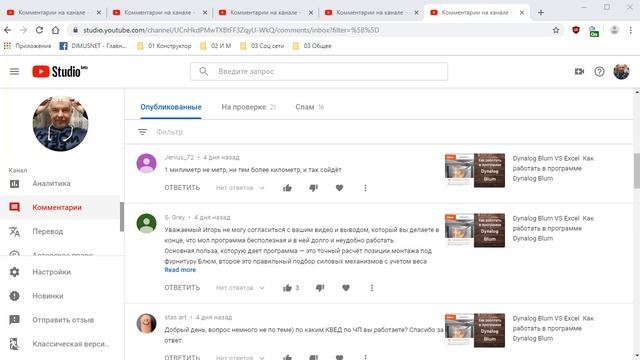Open Отправить отзыв in sidebar

pos(63,320)
